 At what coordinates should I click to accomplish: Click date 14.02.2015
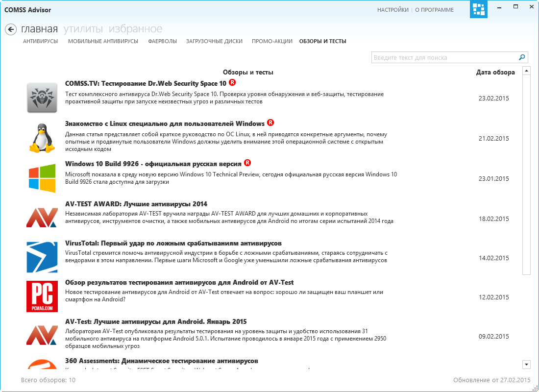click(493, 258)
